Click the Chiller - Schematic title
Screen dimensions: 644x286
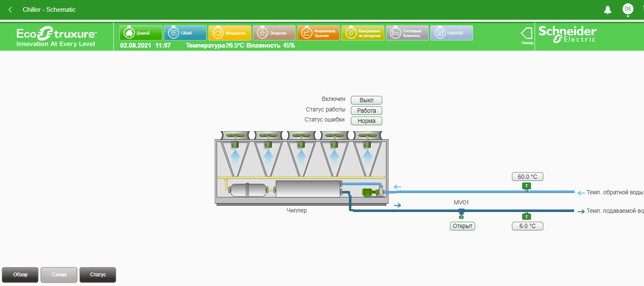49,10
